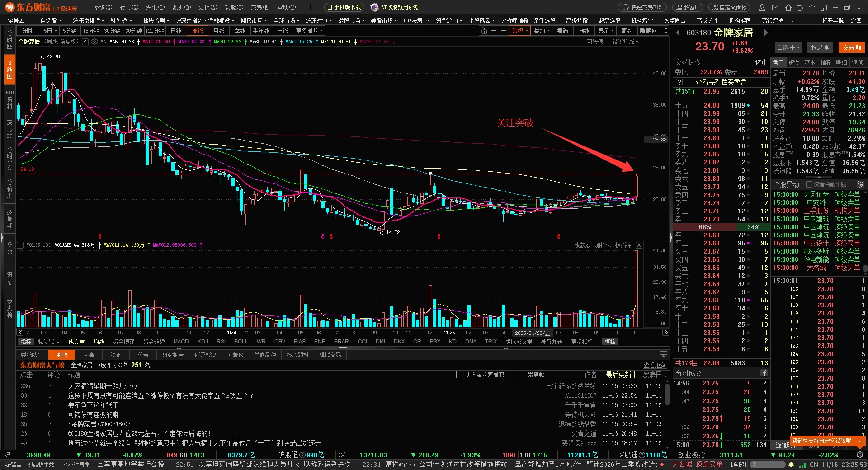Zoom in chart with plus icon

494,31
